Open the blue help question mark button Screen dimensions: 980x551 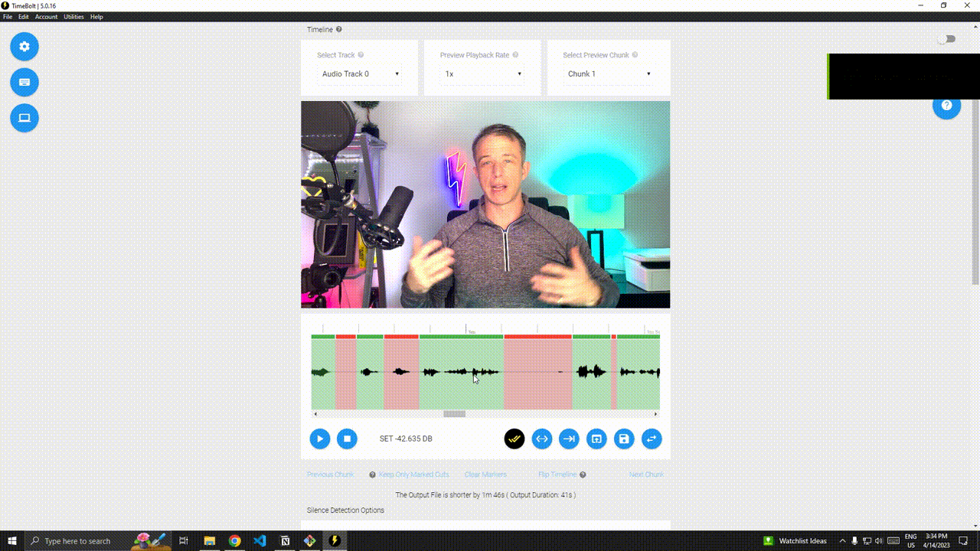click(x=946, y=106)
